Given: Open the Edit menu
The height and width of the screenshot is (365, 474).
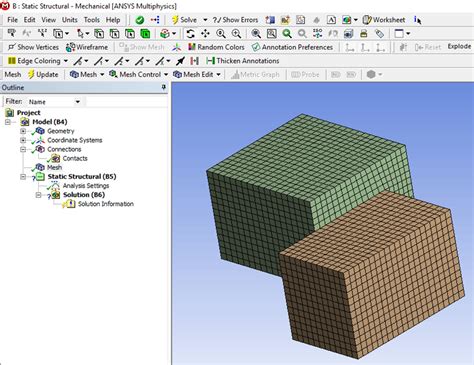Looking at the screenshot, I should tap(29, 20).
